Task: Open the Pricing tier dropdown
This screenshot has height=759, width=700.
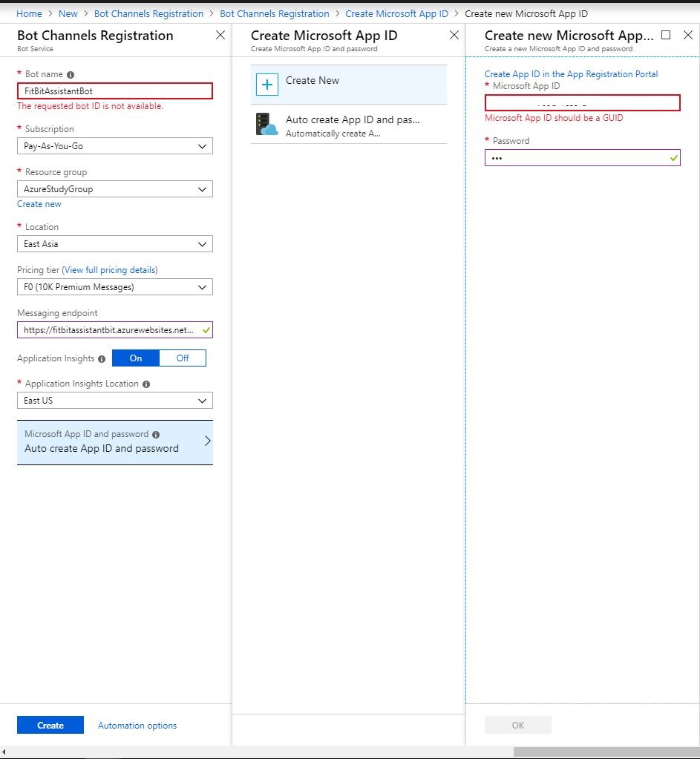Action: (115, 287)
